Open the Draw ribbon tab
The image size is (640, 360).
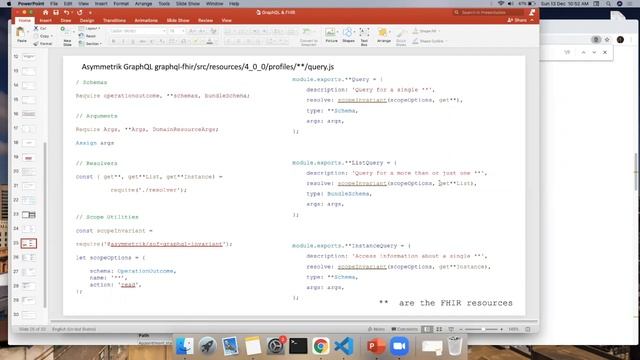click(x=66, y=20)
